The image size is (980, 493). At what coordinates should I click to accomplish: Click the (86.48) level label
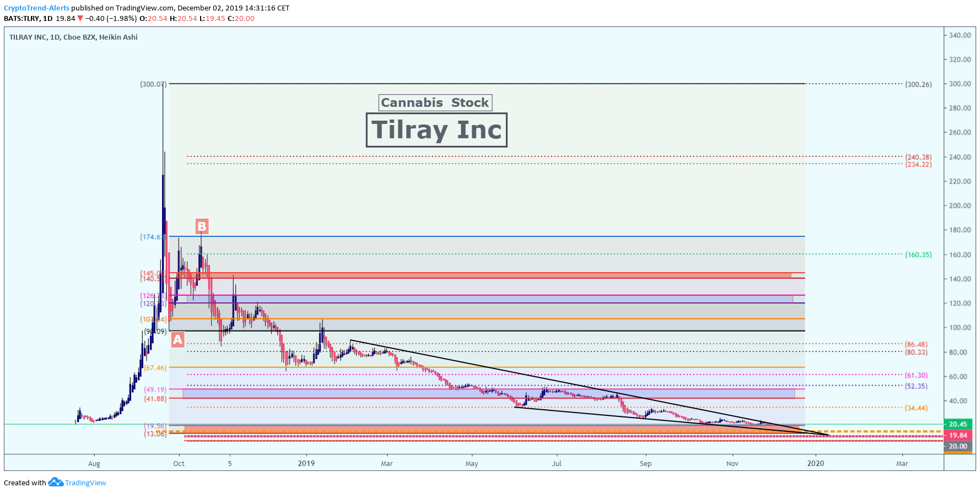pyautogui.click(x=916, y=344)
